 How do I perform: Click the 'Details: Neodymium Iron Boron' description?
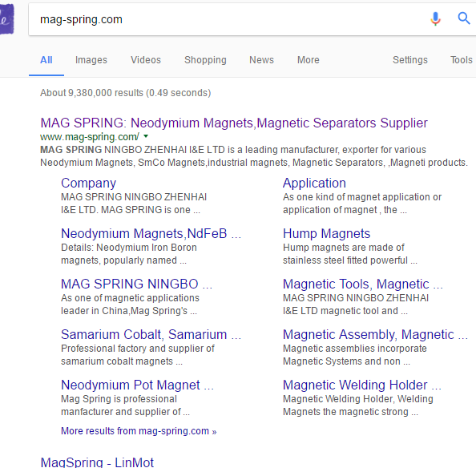click(x=129, y=254)
